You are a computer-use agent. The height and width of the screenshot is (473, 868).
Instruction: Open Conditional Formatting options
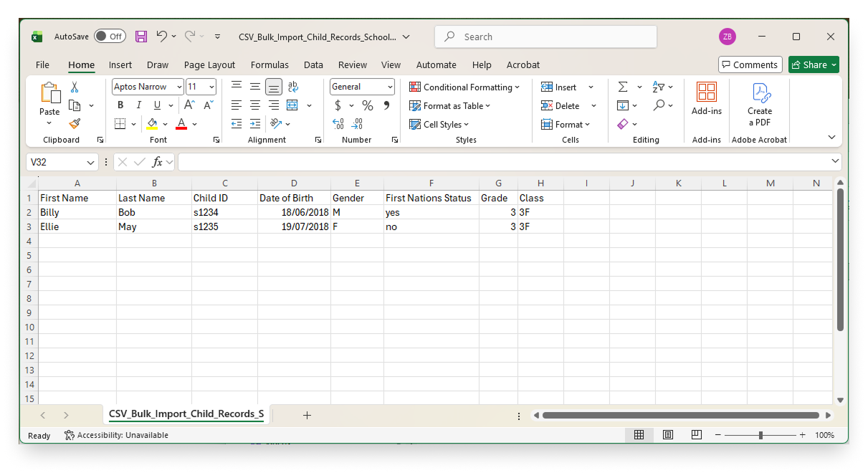[464, 87]
